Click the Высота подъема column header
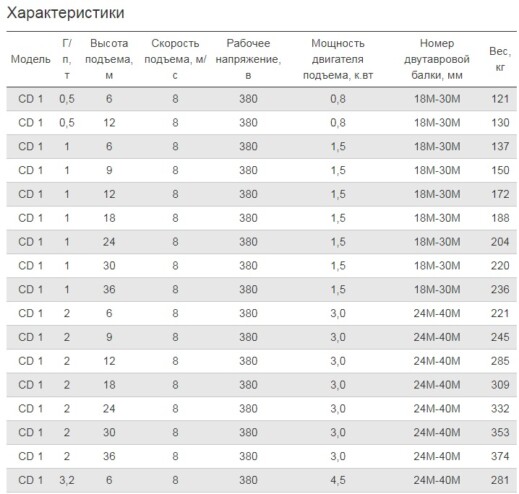This screenshot has width=519, height=494. (109, 59)
